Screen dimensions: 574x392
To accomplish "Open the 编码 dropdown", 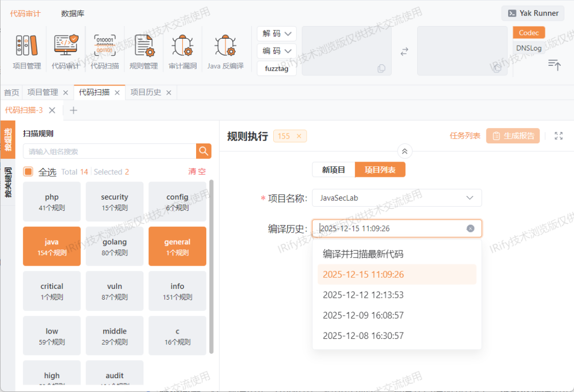I will pyautogui.click(x=276, y=51).
